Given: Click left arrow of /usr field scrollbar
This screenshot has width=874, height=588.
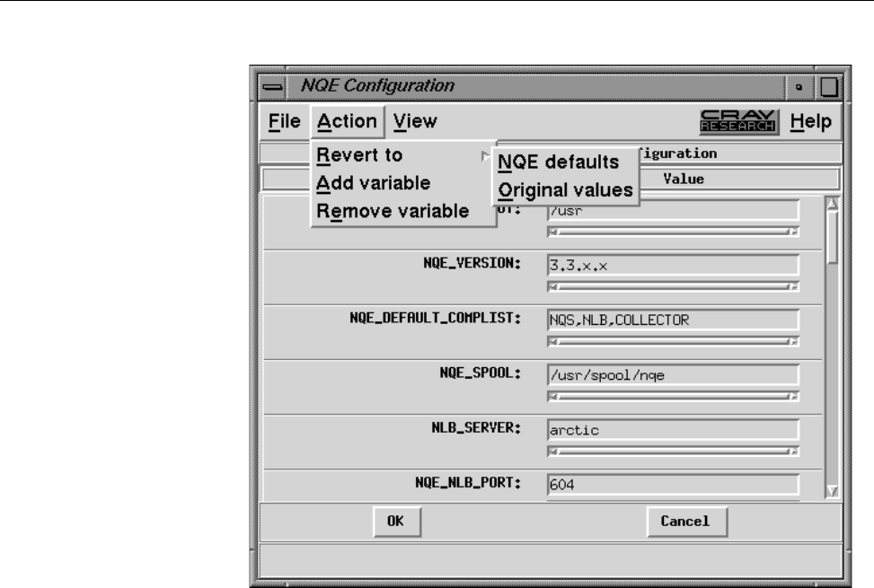Looking at the screenshot, I should (x=553, y=232).
